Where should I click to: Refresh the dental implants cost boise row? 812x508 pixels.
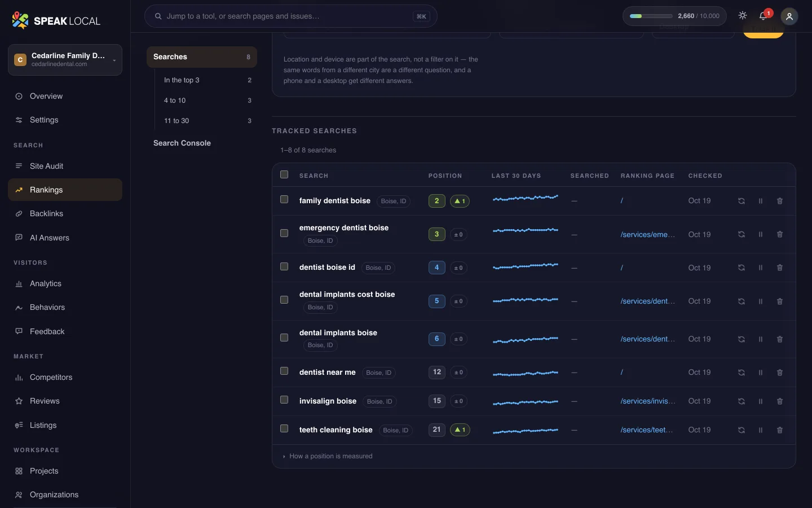[x=742, y=301]
